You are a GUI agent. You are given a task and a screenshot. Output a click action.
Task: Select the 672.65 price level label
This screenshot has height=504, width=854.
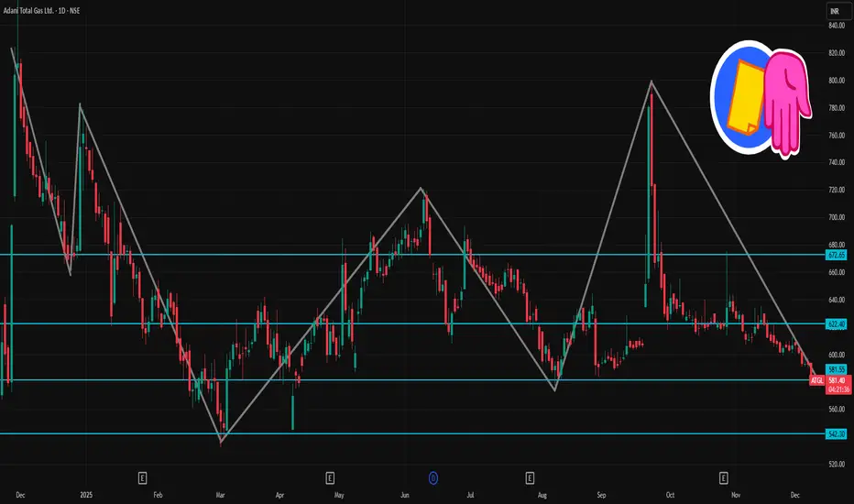[x=836, y=255]
